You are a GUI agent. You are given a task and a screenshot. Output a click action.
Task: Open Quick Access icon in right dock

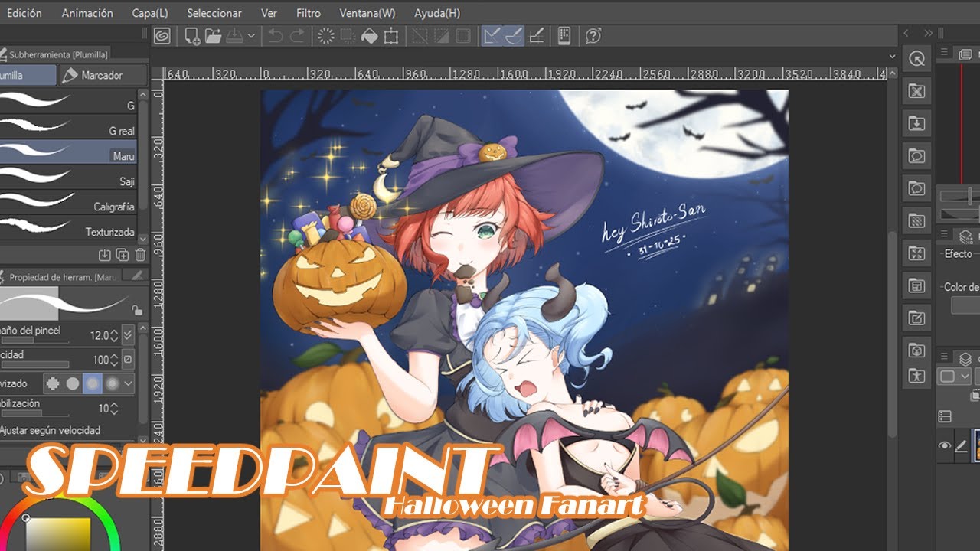pos(916,59)
